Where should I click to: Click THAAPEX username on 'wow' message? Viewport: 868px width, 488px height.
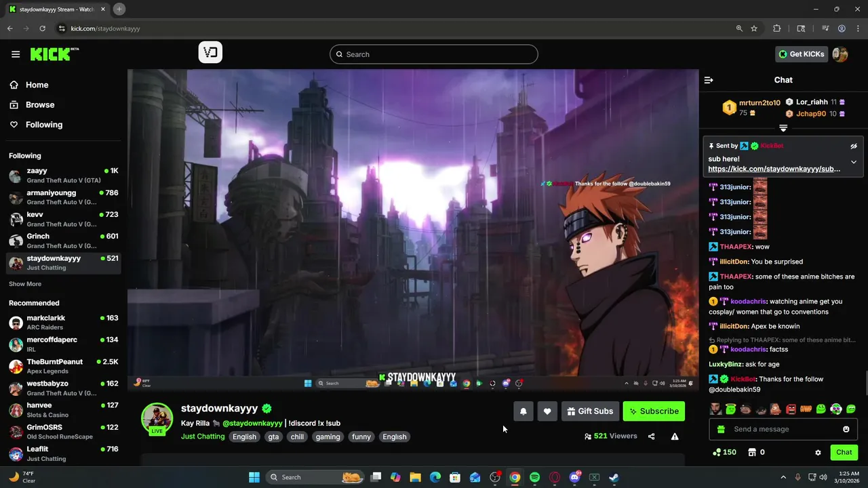[x=736, y=247]
